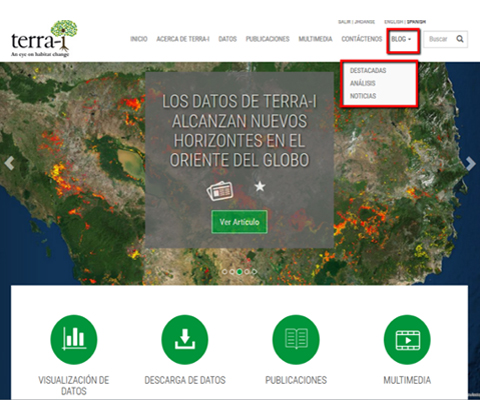Open PUBLICACIONES in the top navigation

268,39
